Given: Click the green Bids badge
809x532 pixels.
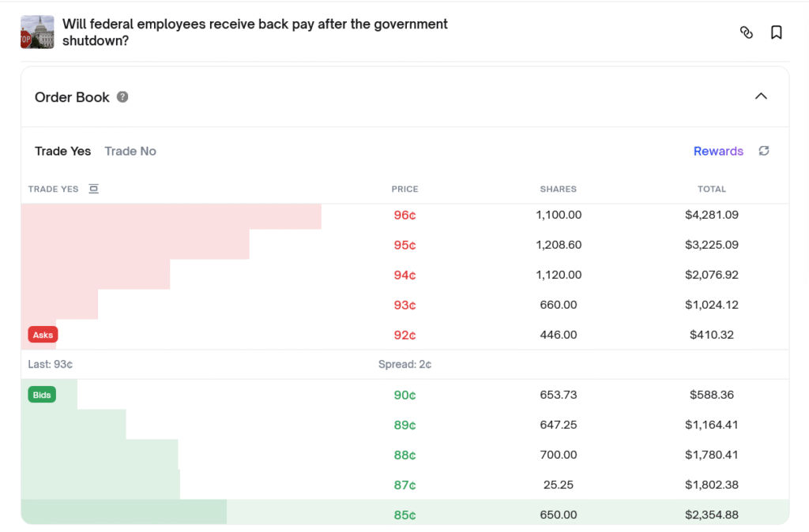Looking at the screenshot, I should [42, 395].
